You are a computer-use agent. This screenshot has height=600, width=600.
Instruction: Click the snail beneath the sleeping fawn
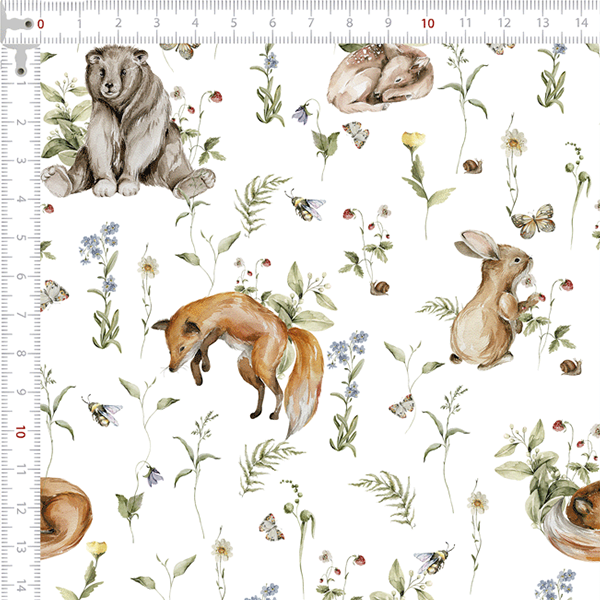tap(470, 165)
